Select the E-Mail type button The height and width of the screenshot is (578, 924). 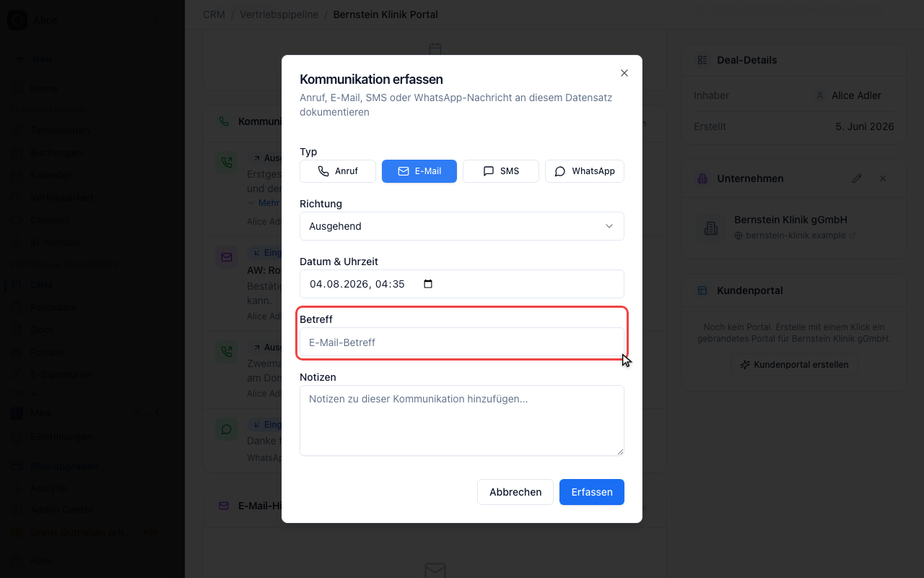click(419, 171)
